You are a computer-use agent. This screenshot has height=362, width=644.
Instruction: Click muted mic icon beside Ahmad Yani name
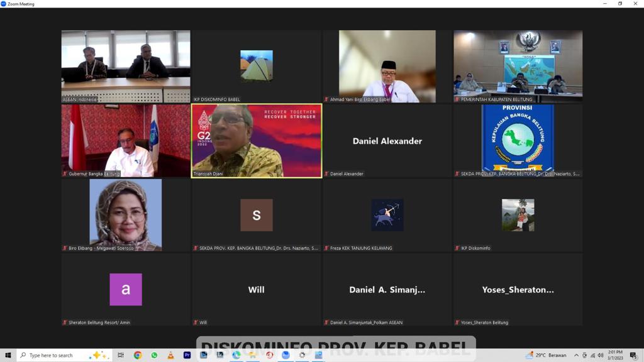(326, 100)
